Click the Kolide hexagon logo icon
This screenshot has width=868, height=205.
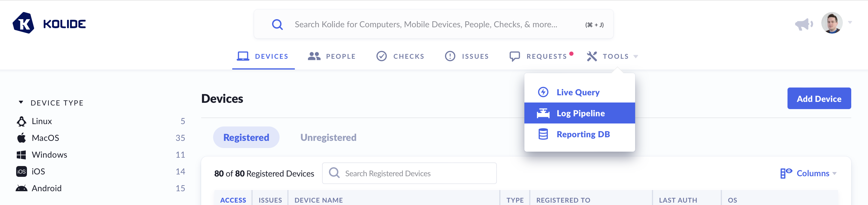click(23, 23)
